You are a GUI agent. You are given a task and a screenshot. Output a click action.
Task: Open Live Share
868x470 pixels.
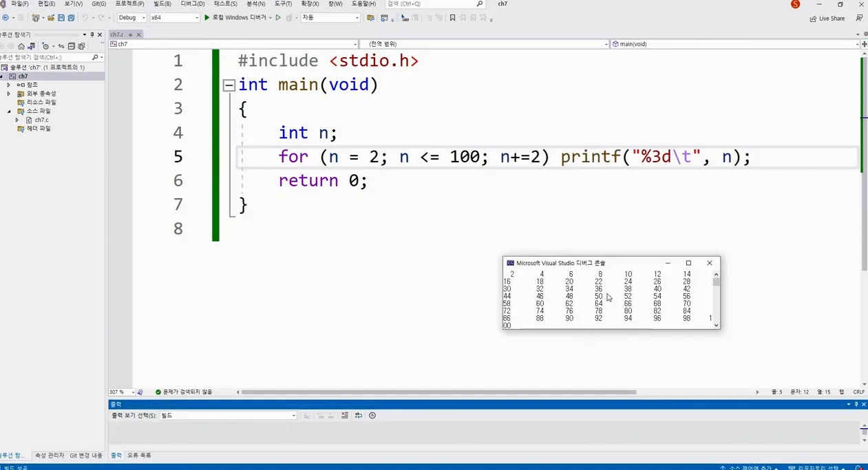(x=827, y=19)
